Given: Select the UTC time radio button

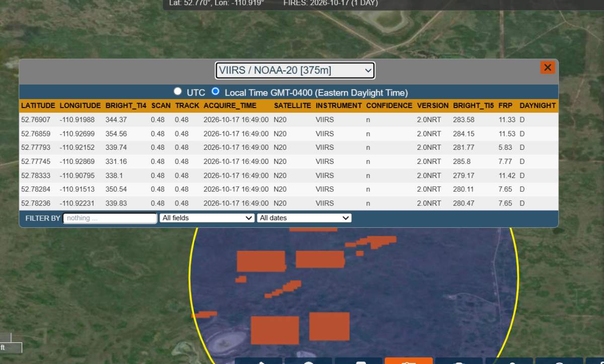Looking at the screenshot, I should pos(177,92).
